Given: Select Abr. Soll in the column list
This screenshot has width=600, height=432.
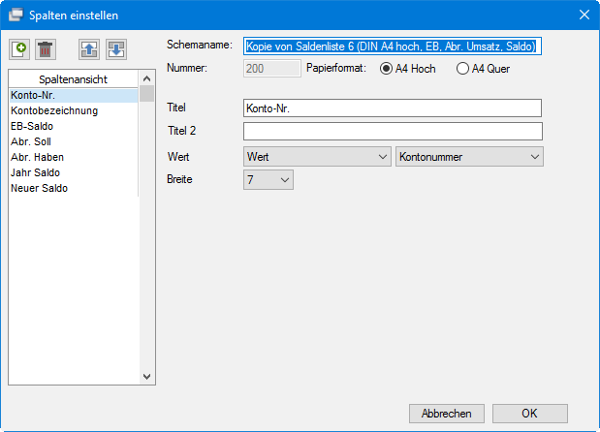Looking at the screenshot, I should (x=73, y=142).
